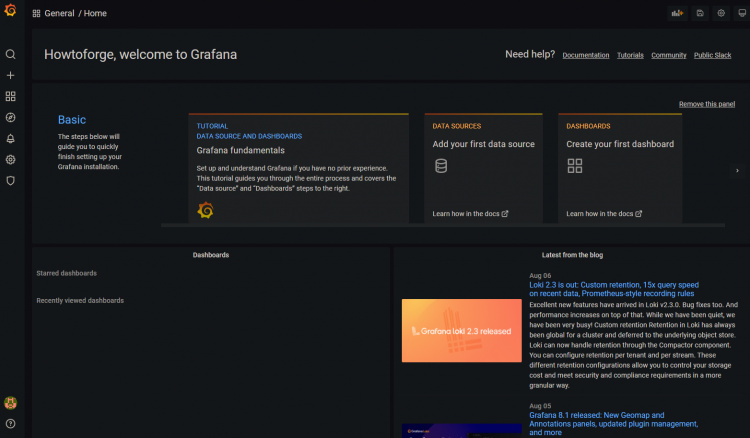Click the Remove this panel link
This screenshot has height=438, width=750.
(x=706, y=104)
